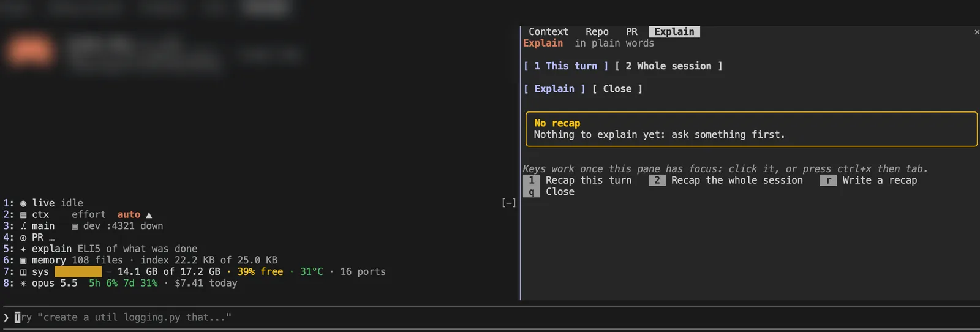This screenshot has width=980, height=332.
Task: Click the '16 ports' entry
Action: 363,272
